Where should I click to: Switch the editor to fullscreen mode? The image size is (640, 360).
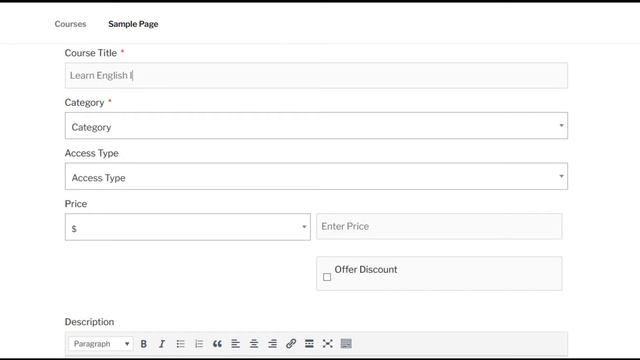point(327,344)
